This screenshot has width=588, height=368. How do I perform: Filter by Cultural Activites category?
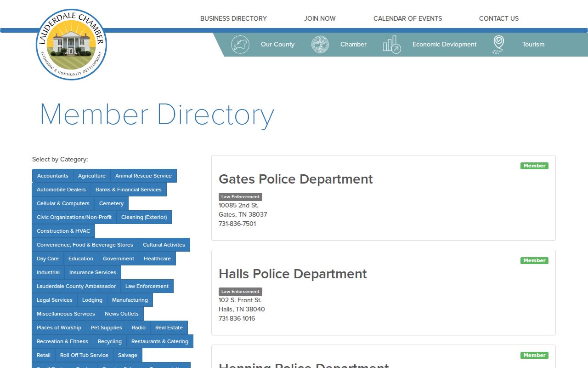pyautogui.click(x=164, y=245)
